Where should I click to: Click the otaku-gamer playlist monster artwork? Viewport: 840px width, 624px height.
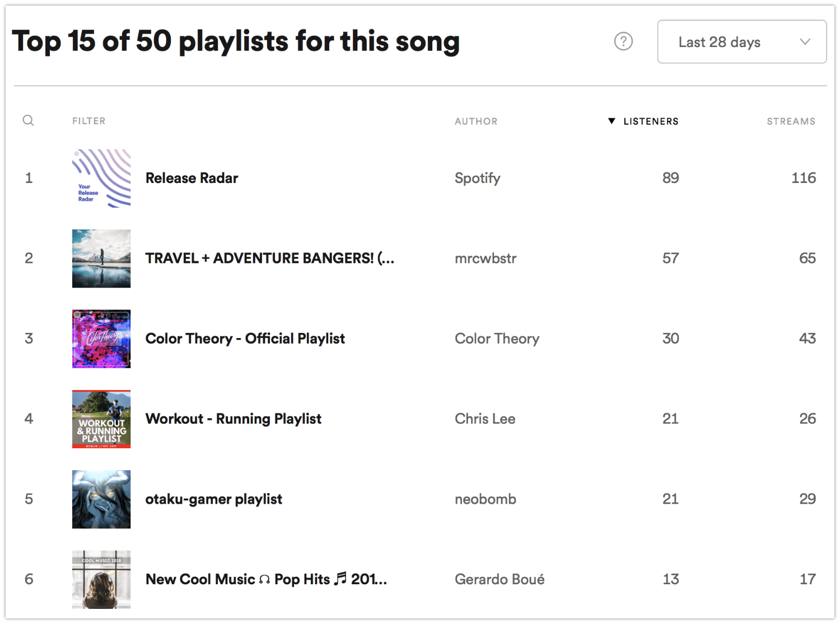pos(101,499)
